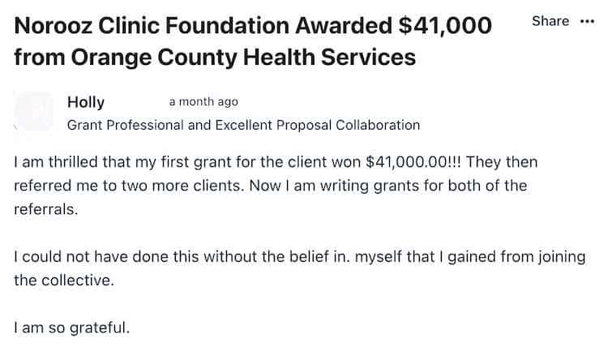
Task: Click the word 'referrals.' ending the first paragraph
Action: 46,209
